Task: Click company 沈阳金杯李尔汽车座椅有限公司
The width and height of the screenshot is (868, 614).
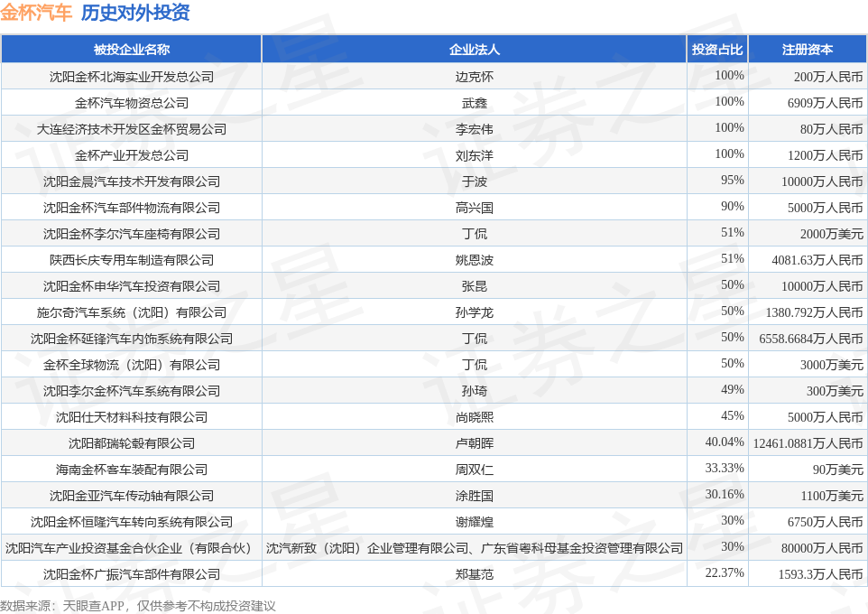Action: coord(132,234)
